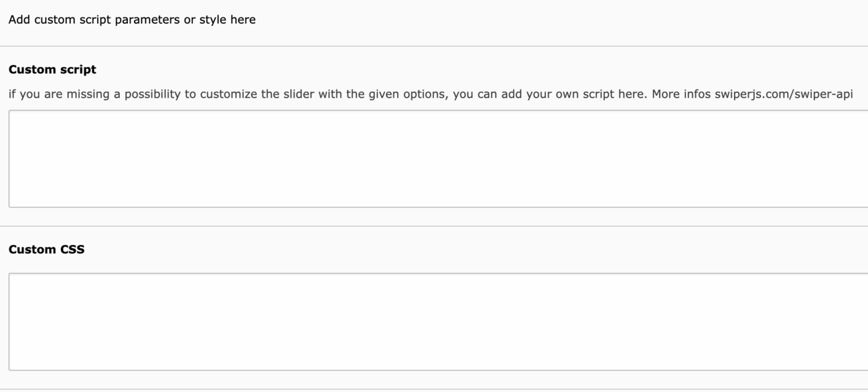Click "you can add" in help text
Viewport: 868px width, 392px height.
pos(487,93)
